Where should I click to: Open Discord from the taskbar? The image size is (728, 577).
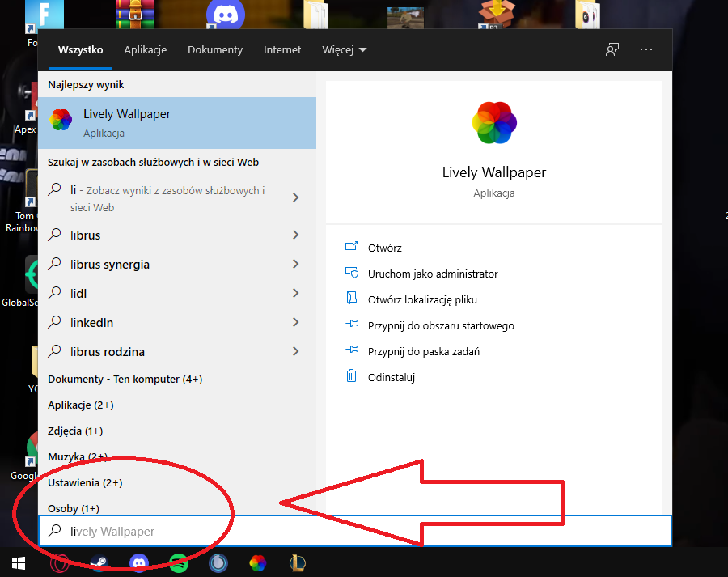(139, 562)
